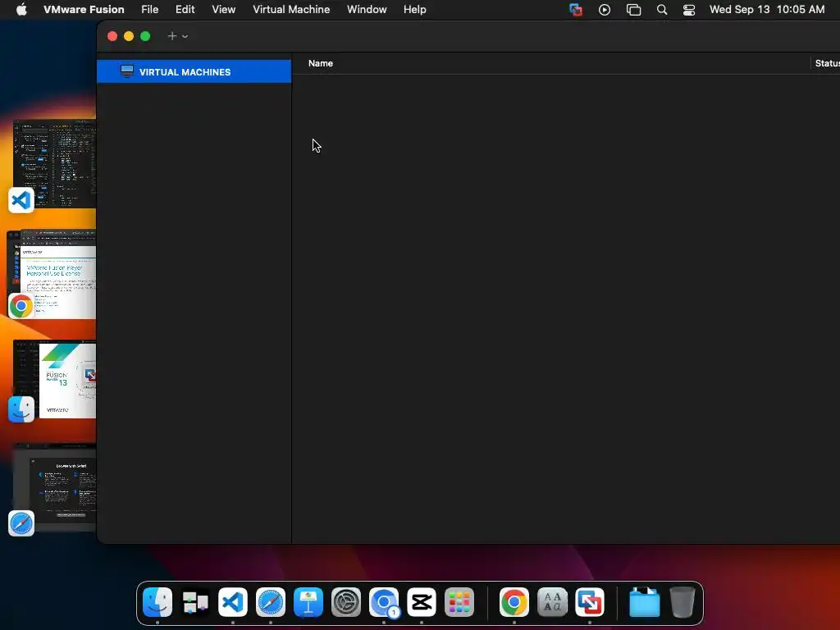Image resolution: width=840 pixels, height=630 pixels.
Task: Open the Window menu
Action: (x=367, y=9)
